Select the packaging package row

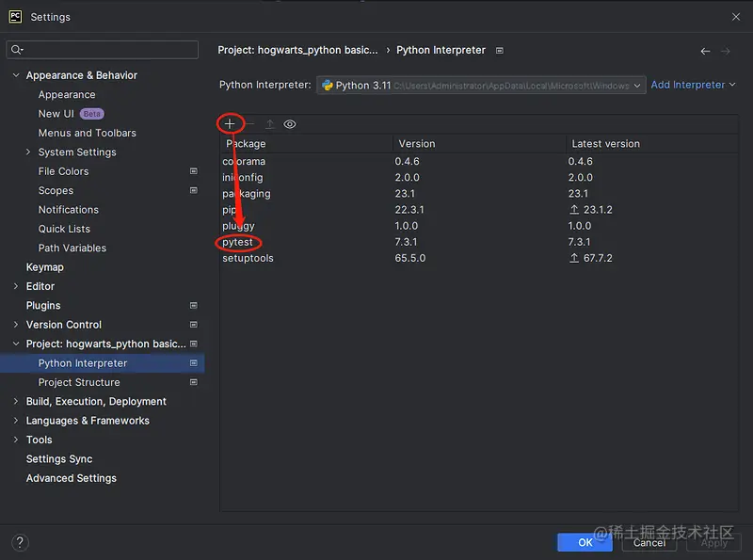479,194
